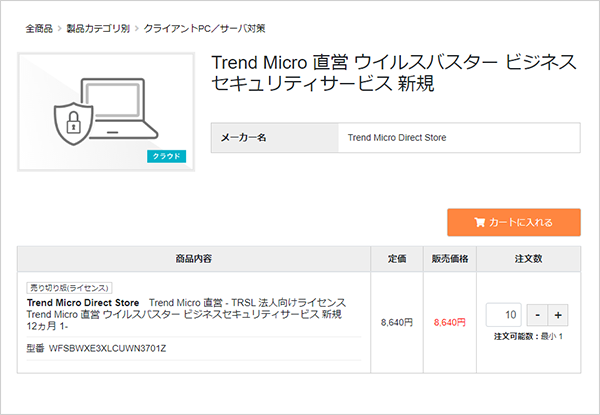Click the quantity input field showing 10
The width and height of the screenshot is (600, 415).
pyautogui.click(x=504, y=315)
